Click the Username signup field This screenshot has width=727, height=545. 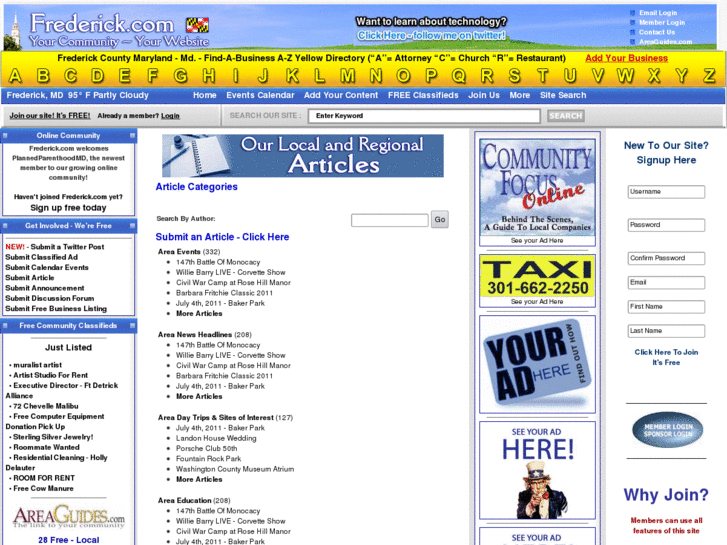point(666,192)
